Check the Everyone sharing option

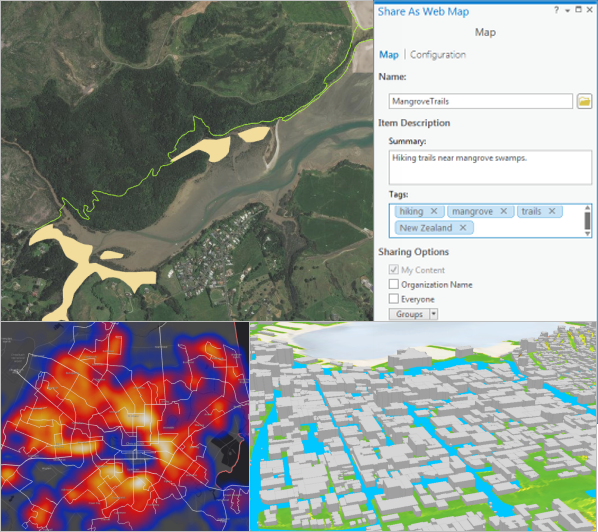click(394, 299)
